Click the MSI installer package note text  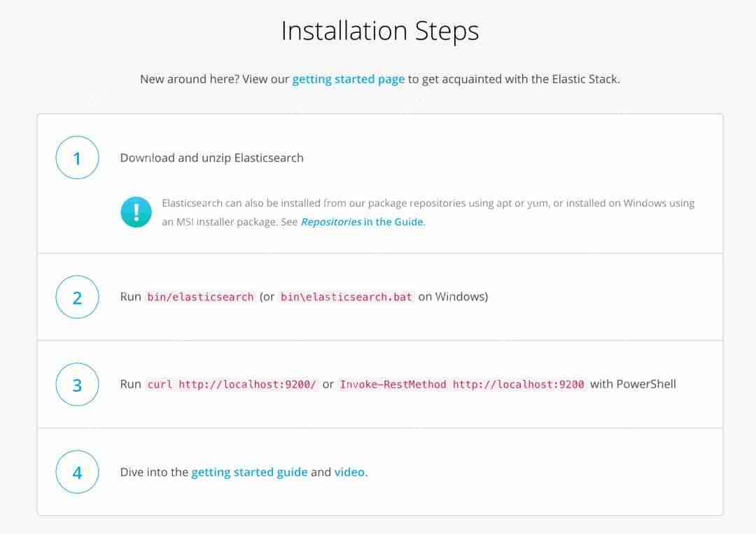click(428, 213)
